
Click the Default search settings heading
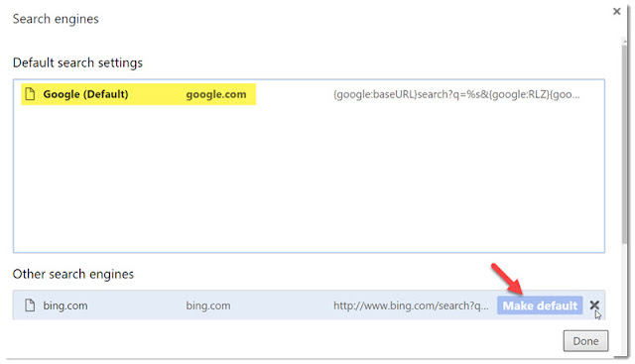(77, 62)
